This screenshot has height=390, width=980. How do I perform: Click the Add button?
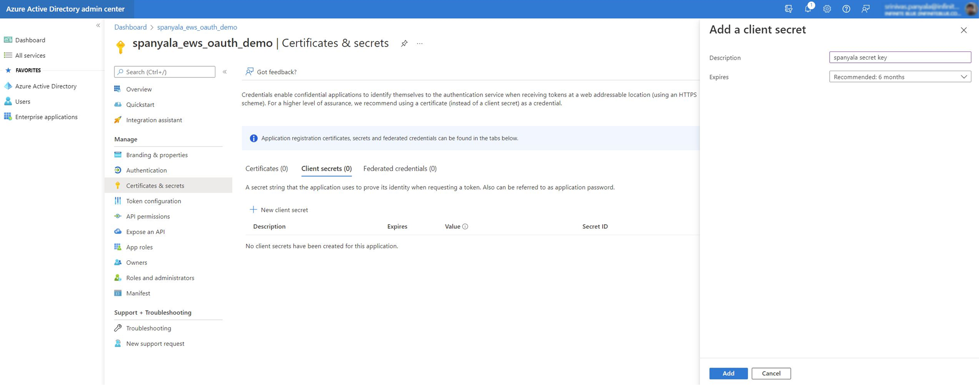728,373
